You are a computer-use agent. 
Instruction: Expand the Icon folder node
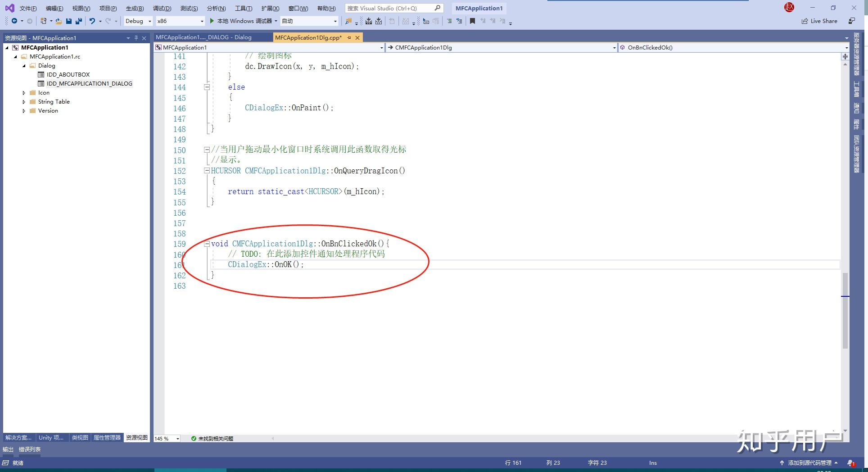24,93
